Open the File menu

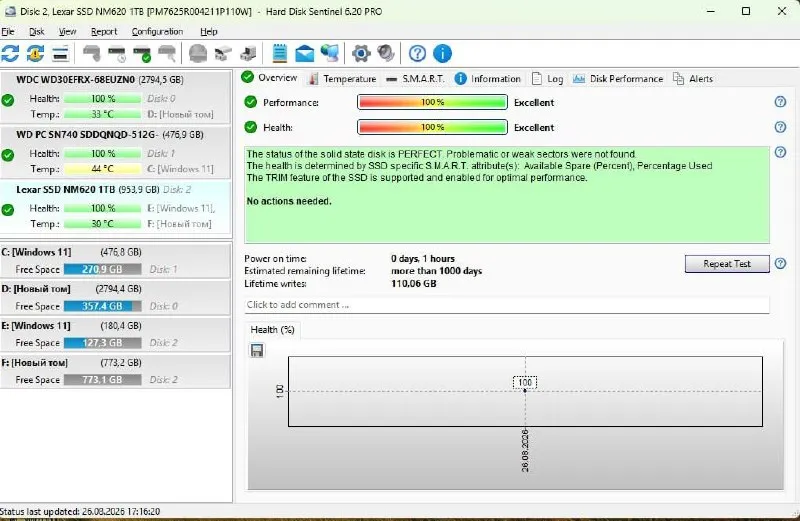[8, 32]
